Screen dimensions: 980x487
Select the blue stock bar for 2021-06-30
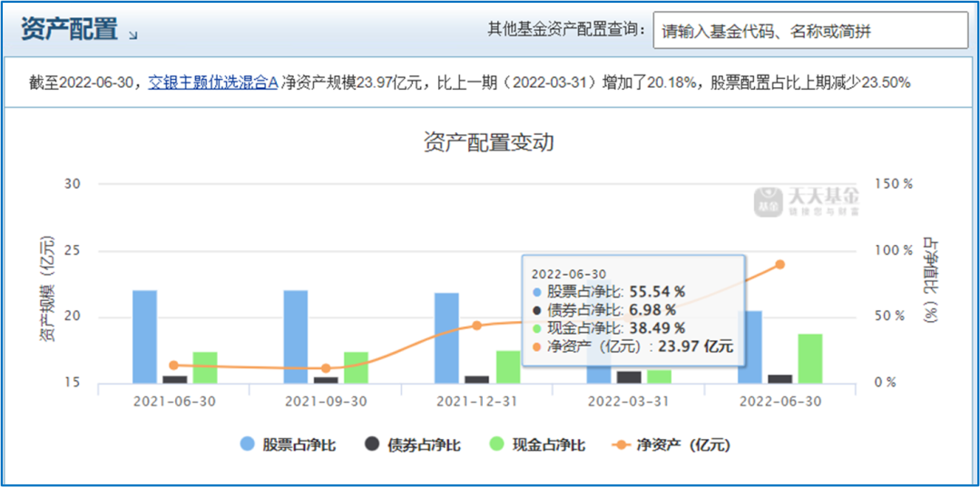(x=145, y=336)
